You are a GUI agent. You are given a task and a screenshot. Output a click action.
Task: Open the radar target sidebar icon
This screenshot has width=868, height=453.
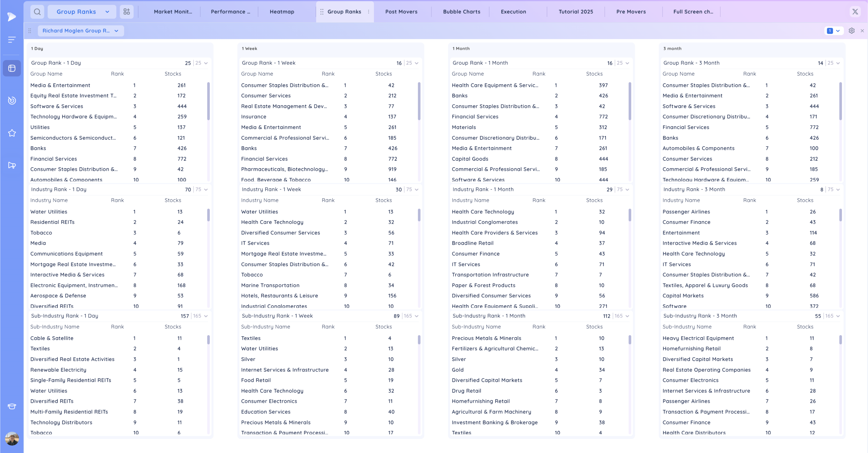(x=12, y=100)
